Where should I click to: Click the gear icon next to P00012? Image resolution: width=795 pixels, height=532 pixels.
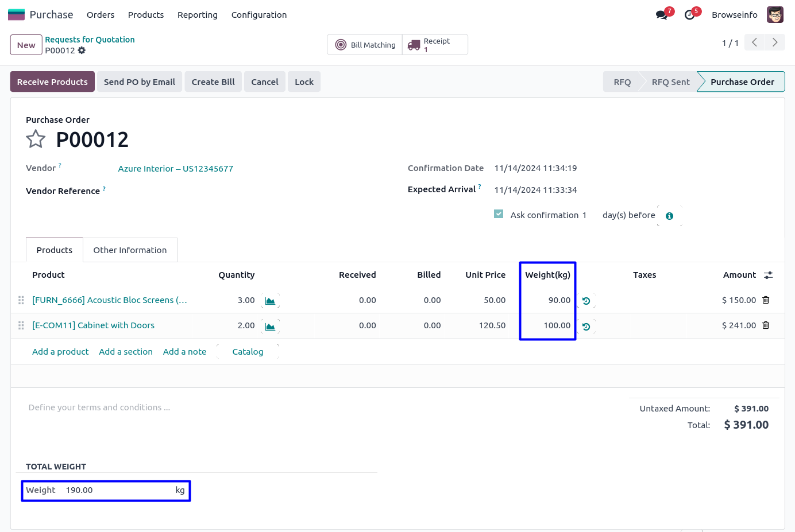pos(82,51)
